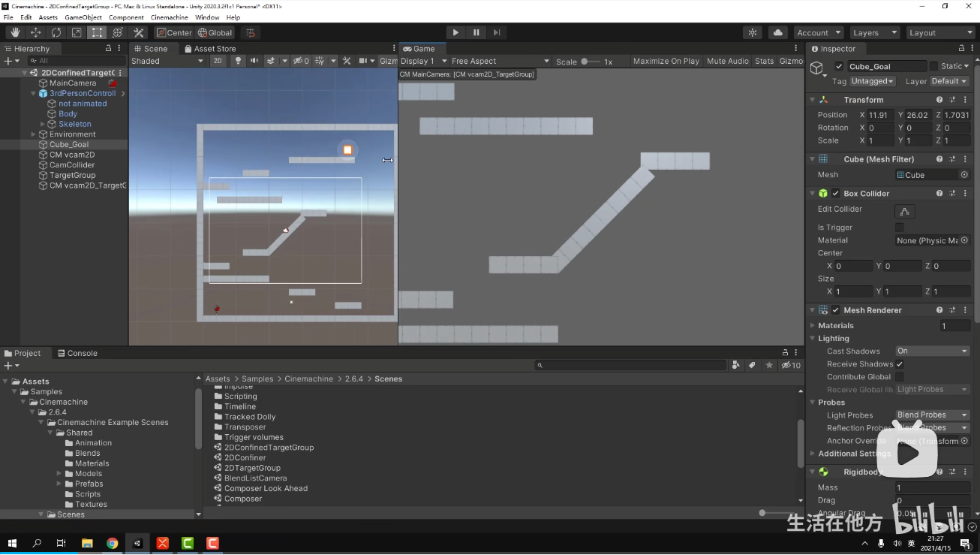Collapse the Environment hierarchy item

[x=33, y=134]
